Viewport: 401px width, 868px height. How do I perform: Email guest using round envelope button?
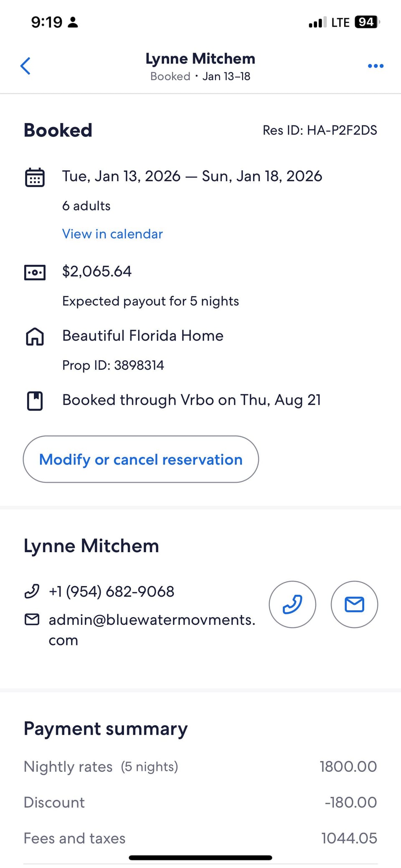354,604
